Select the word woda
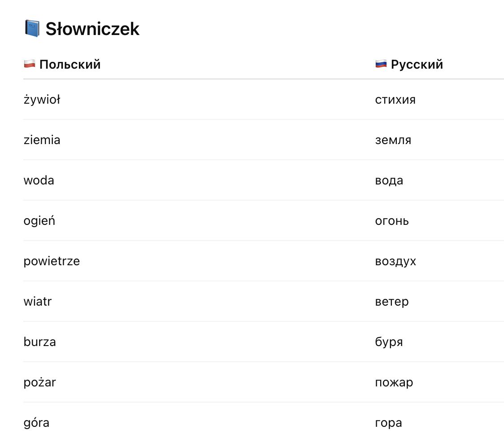The image size is (504, 447). coord(39,180)
